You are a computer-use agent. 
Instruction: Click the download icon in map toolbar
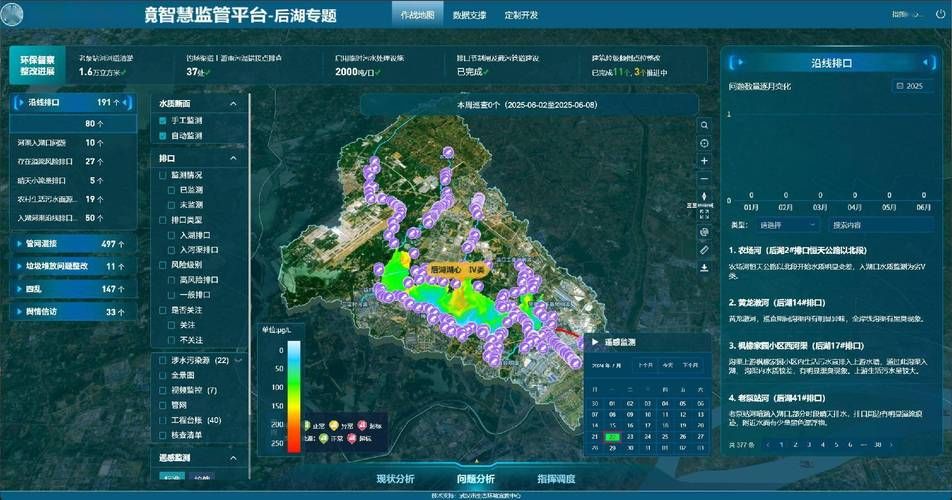tap(704, 267)
